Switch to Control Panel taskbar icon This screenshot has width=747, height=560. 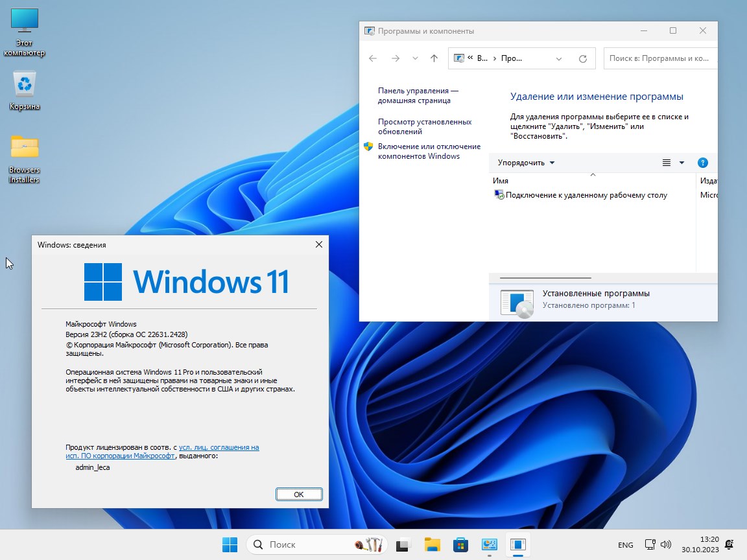coord(490,544)
